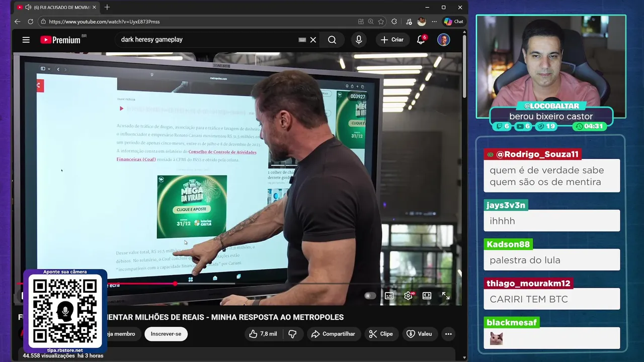The height and width of the screenshot is (362, 644).
Task: Dislike the video
Action: [x=292, y=334]
